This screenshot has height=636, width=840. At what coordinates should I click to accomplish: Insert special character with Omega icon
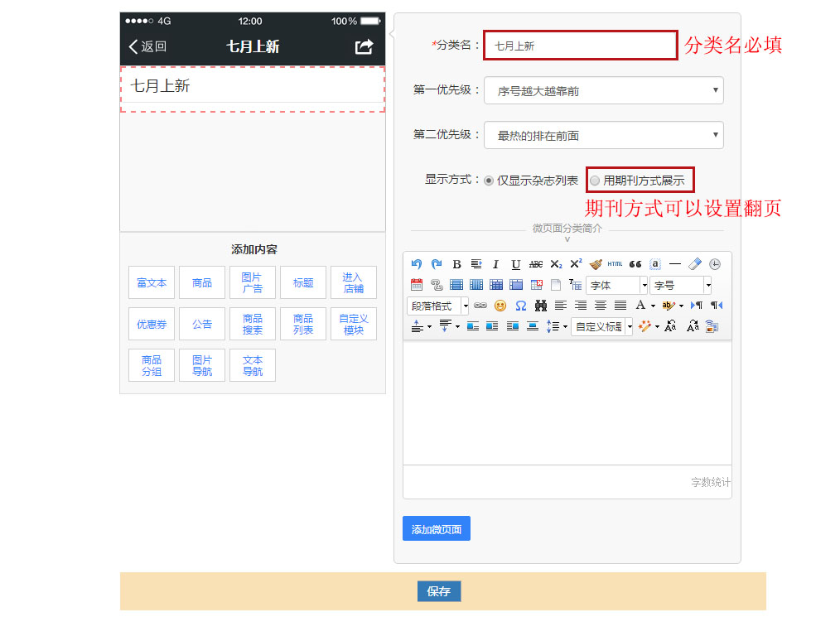(x=521, y=306)
